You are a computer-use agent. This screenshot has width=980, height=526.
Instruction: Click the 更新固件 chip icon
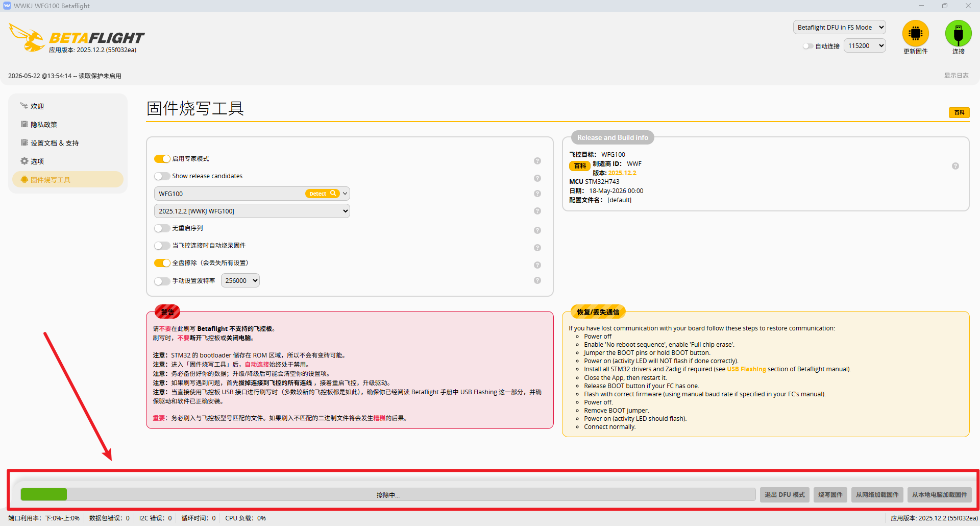coord(915,33)
